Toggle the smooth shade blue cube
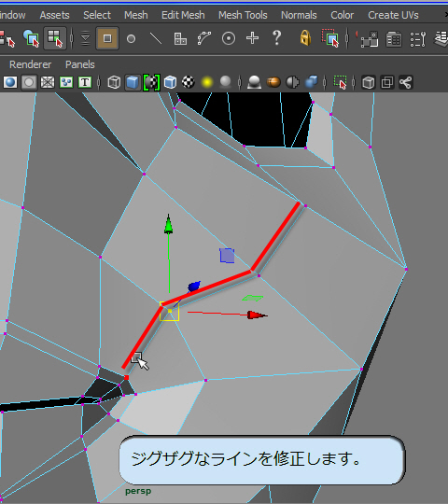Screen dimensions: 448x504 pos(133,83)
